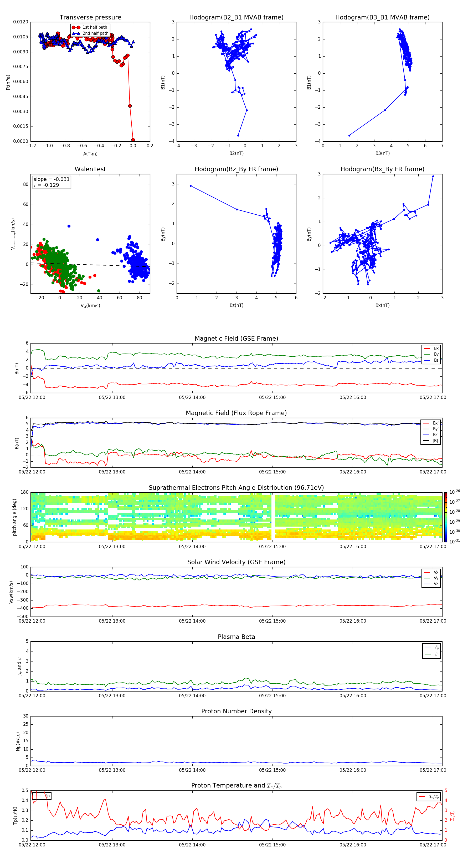The image size is (473, 868).
Task: Click the "Np(#/cc)" y-axis label
Action: tap(18, 741)
